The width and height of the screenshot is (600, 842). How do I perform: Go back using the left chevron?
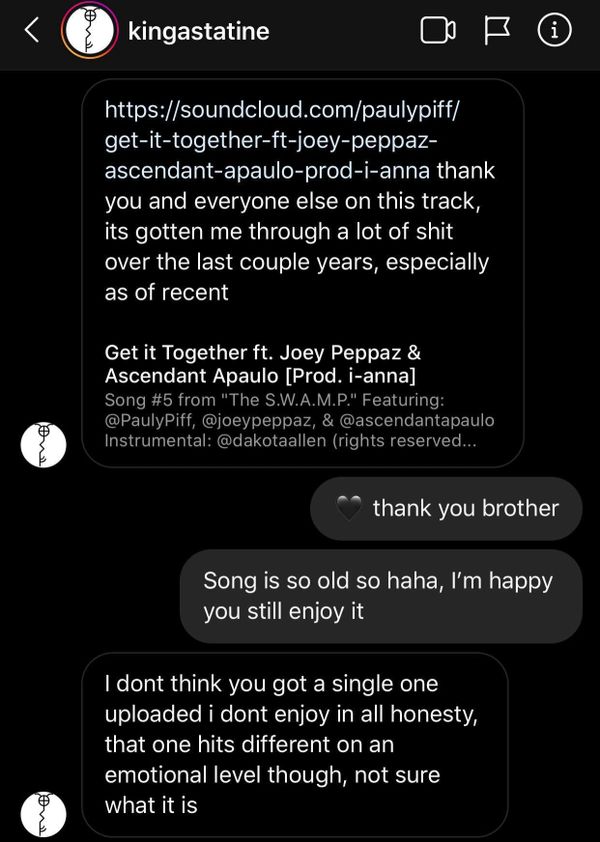[31, 32]
